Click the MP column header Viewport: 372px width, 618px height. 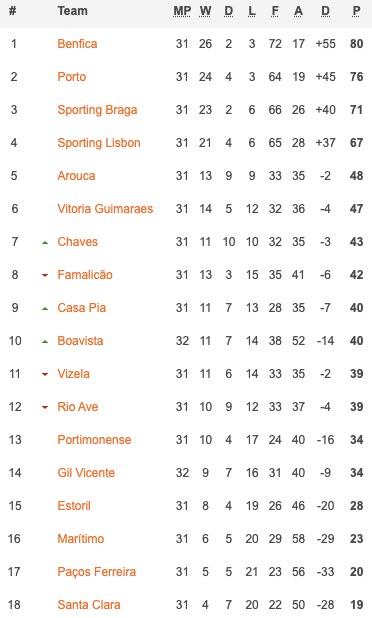[x=182, y=11]
